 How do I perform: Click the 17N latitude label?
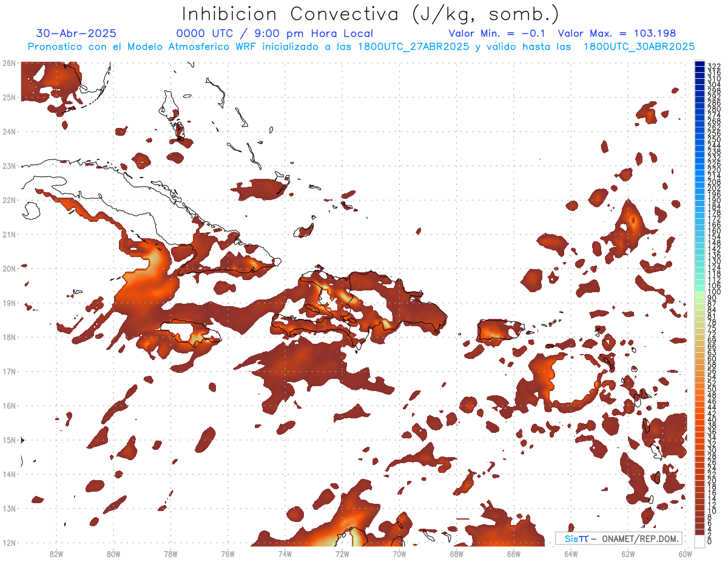tap(9, 372)
